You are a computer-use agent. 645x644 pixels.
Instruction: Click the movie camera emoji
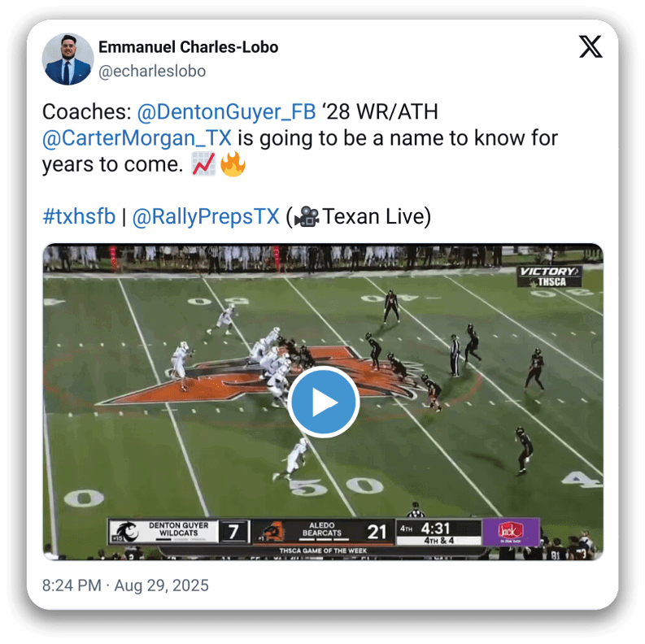tap(307, 217)
